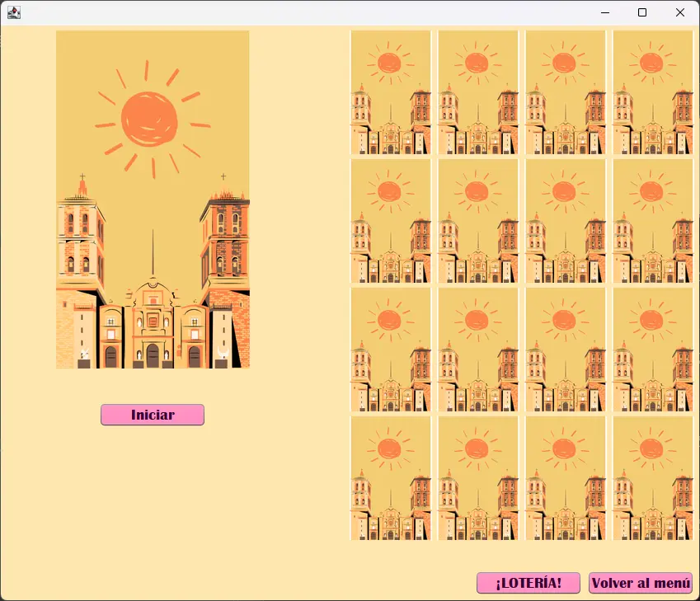Viewport: 700px width, 601px height.
Task: Click the Iniciar button
Action: pyautogui.click(x=153, y=415)
